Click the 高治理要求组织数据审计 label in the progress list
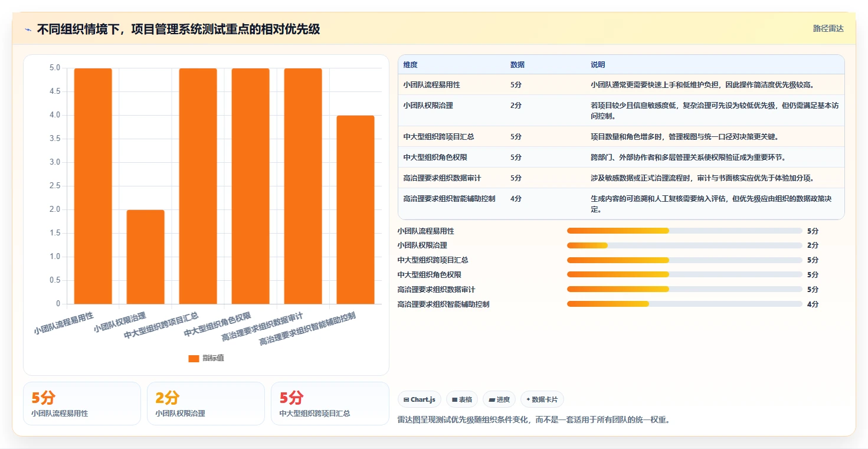This screenshot has height=449, width=868. pos(436,289)
